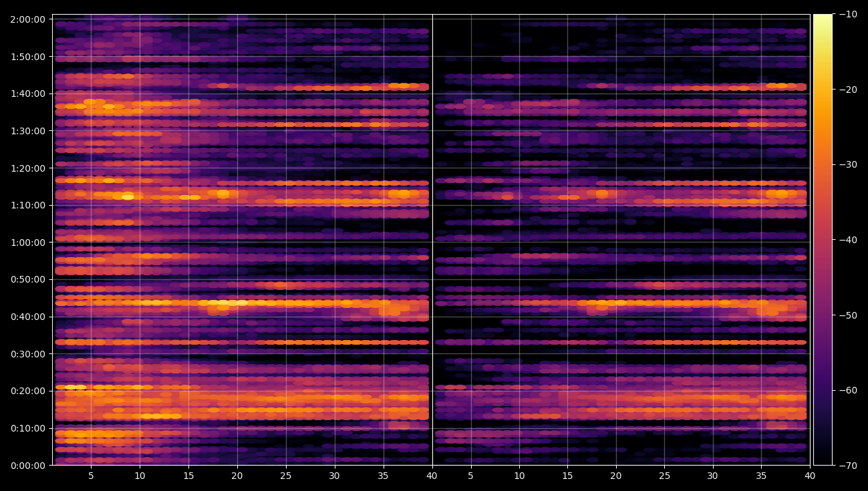Click x-axis label 40 between the two heatmaps
This screenshot has height=491, width=868.
(432, 476)
